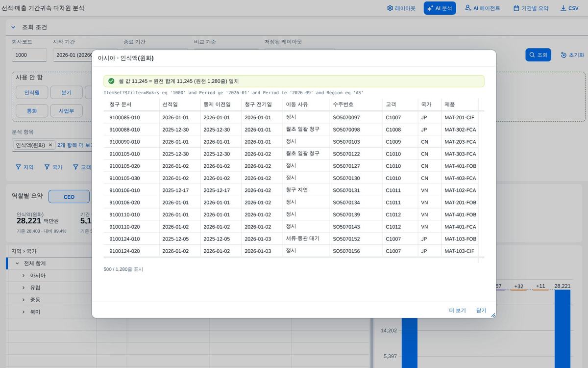588x368 pixels.
Task: Click the AI 분석 sparkle button
Action: (440, 8)
